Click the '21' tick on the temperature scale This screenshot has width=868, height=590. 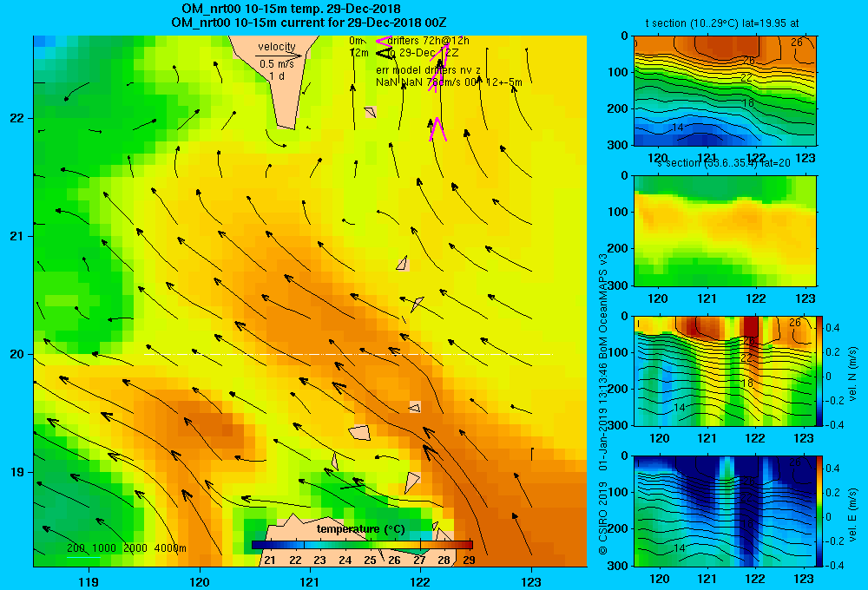pyautogui.click(x=270, y=560)
